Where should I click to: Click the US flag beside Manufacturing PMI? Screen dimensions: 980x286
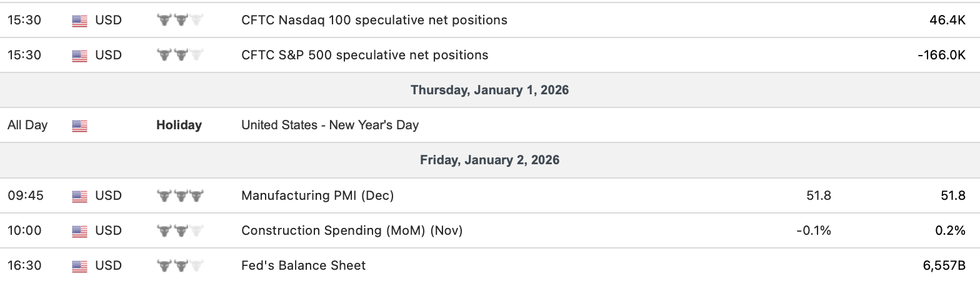pyautogui.click(x=79, y=196)
